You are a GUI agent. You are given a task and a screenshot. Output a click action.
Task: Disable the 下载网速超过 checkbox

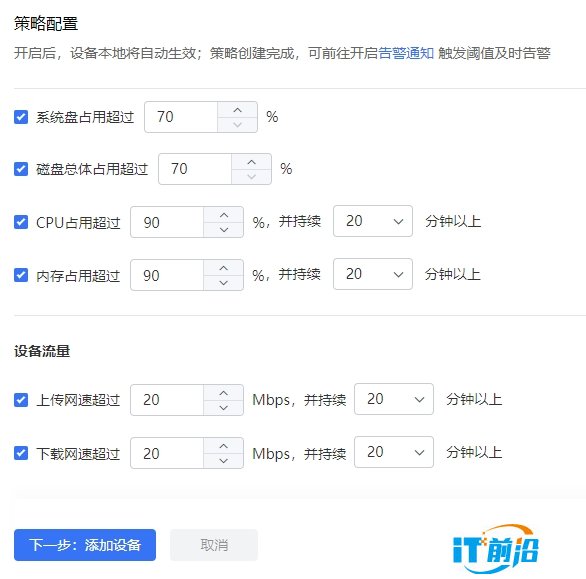(21, 453)
